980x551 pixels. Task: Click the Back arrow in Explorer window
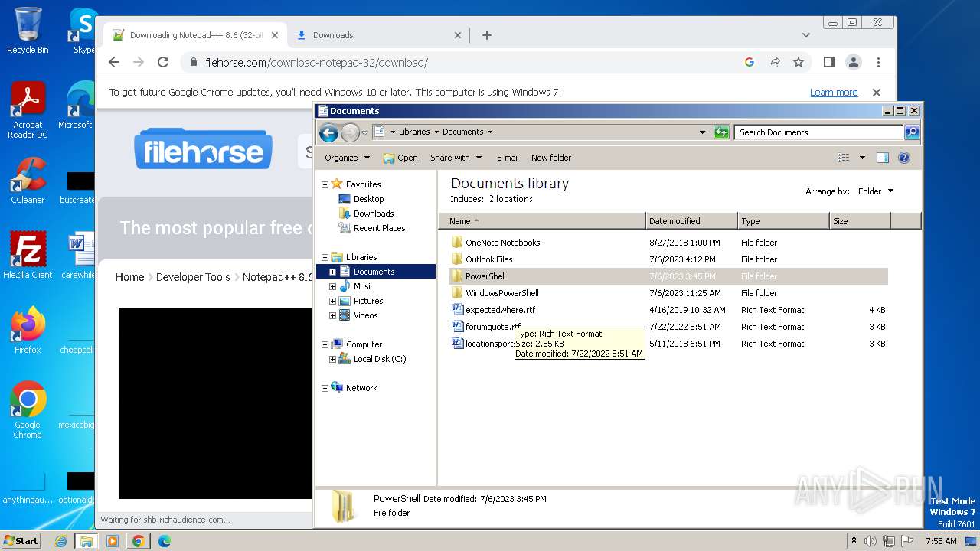[328, 132]
